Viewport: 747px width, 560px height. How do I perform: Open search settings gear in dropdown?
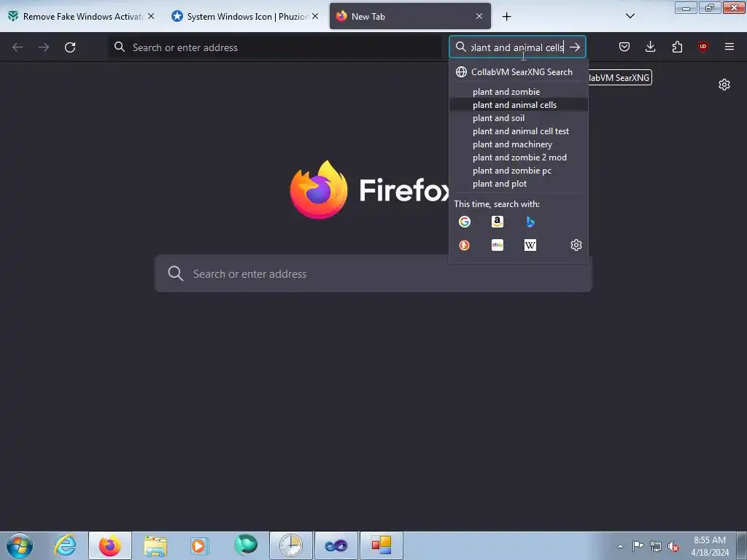click(x=576, y=245)
